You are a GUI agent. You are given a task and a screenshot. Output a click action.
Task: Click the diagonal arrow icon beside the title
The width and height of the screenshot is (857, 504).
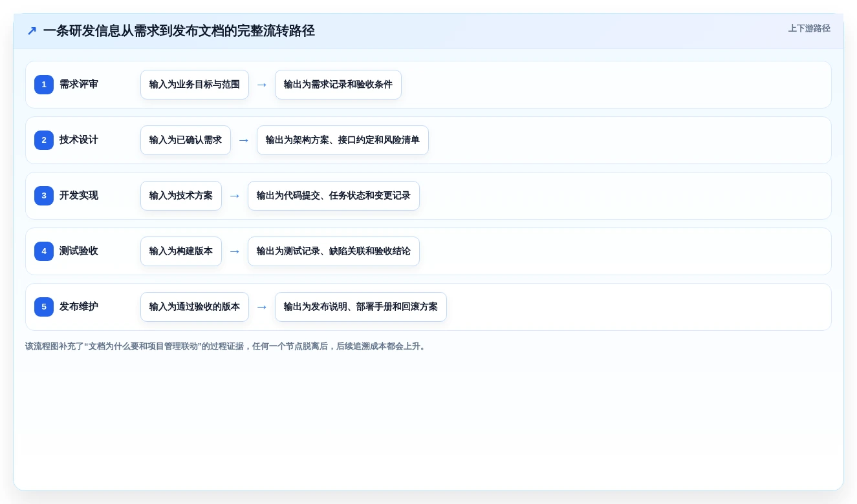32,30
